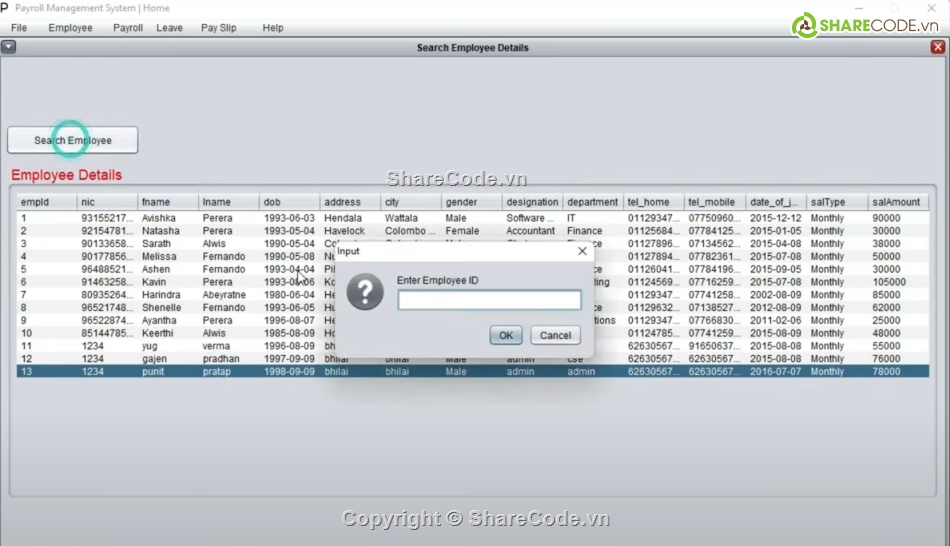Open the File menu
The height and width of the screenshot is (546, 950).
pos(19,28)
